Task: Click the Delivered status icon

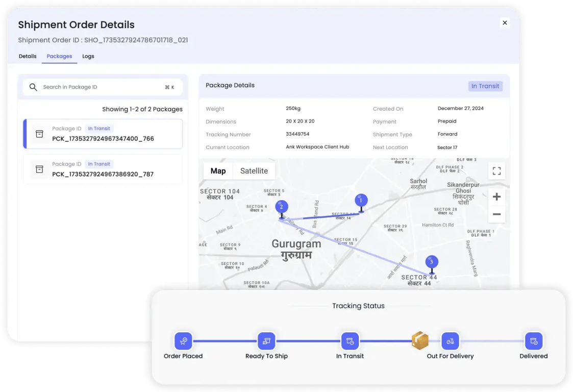Action: click(534, 341)
